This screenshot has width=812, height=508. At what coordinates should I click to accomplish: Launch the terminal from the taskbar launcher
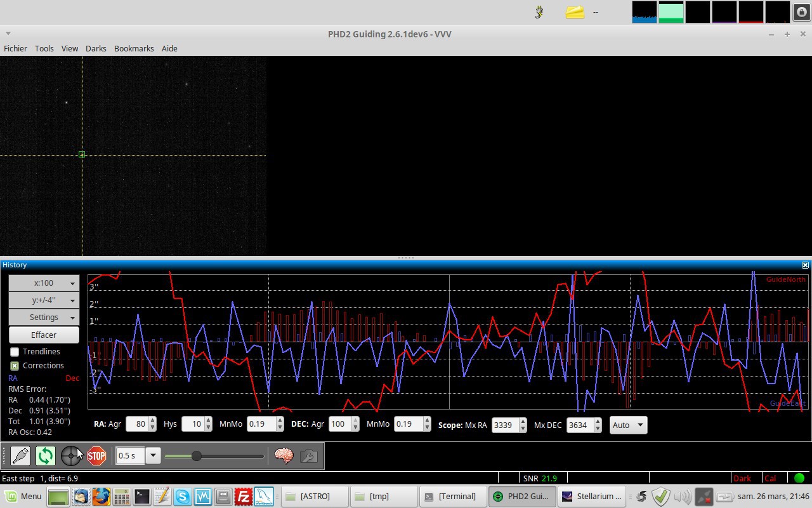(x=141, y=497)
